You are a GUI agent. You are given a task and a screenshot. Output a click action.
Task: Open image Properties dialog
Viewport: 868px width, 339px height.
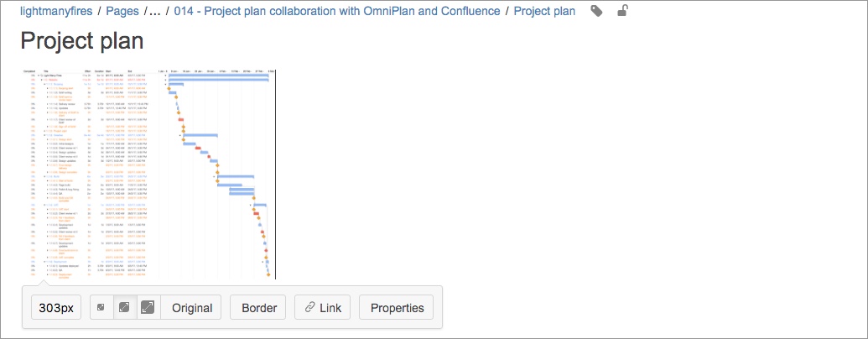(x=397, y=307)
